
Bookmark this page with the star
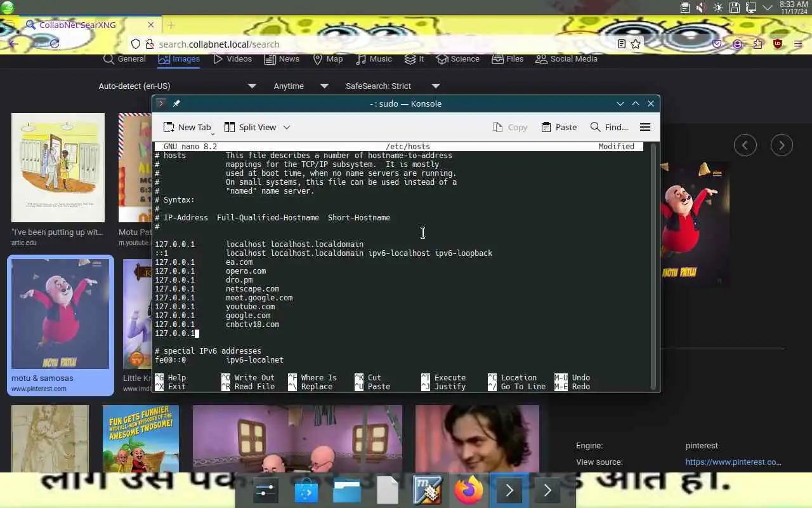pos(636,44)
